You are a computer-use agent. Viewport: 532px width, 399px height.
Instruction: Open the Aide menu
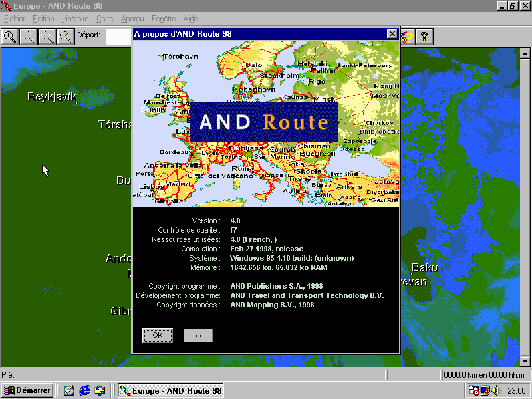190,19
